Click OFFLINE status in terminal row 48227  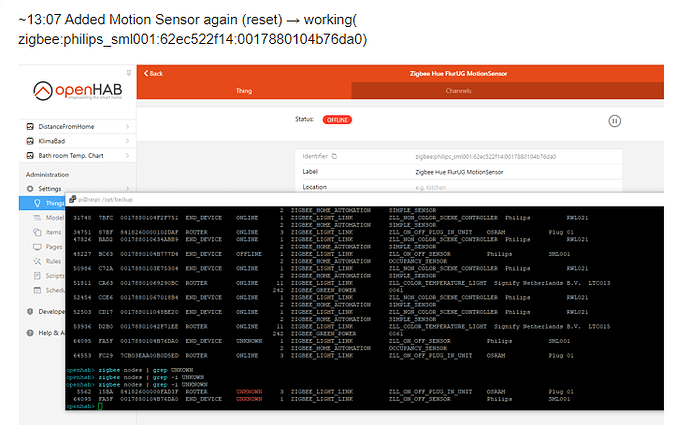(x=249, y=254)
